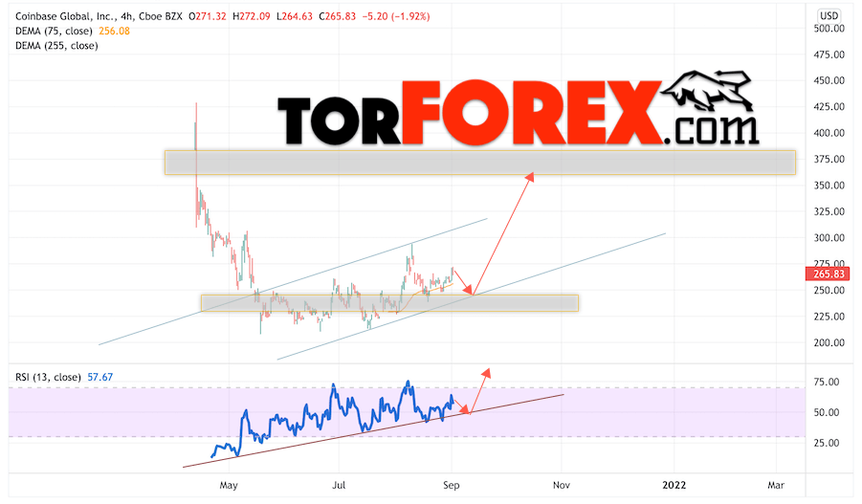
Task: Click the Nov time axis label
Action: coord(562,485)
